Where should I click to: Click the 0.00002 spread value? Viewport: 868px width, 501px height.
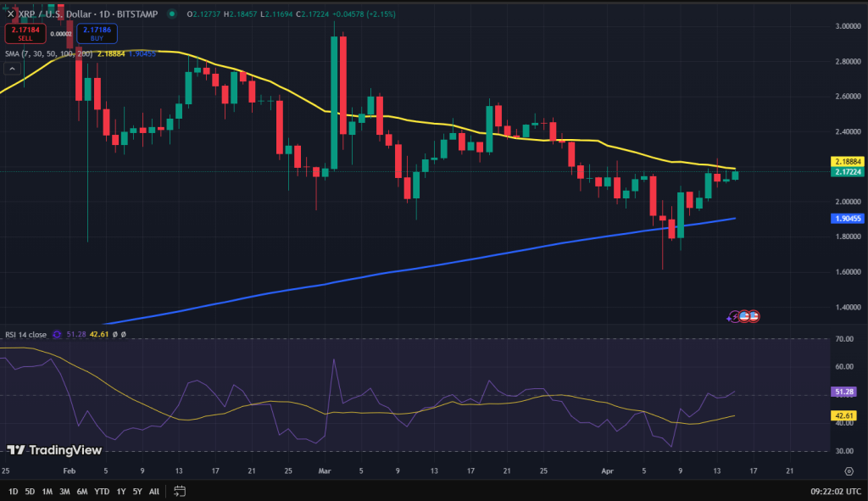pos(61,34)
